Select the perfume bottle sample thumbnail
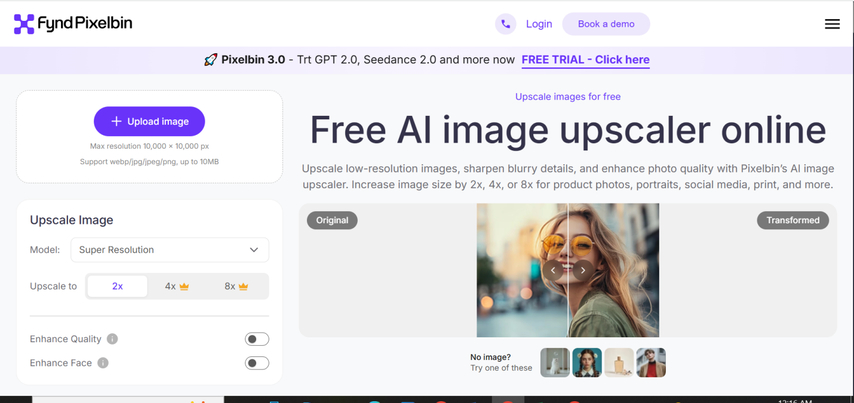854x403 pixels. tap(619, 363)
